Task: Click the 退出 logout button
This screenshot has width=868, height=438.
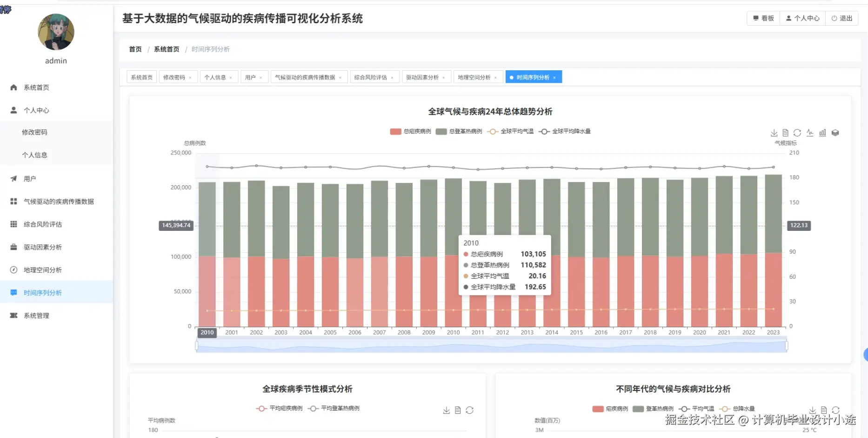Action: (842, 18)
